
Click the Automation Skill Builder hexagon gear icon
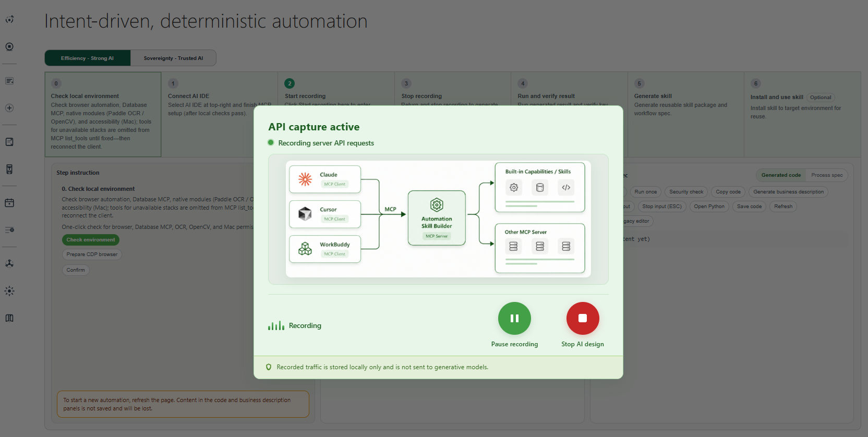tap(437, 205)
